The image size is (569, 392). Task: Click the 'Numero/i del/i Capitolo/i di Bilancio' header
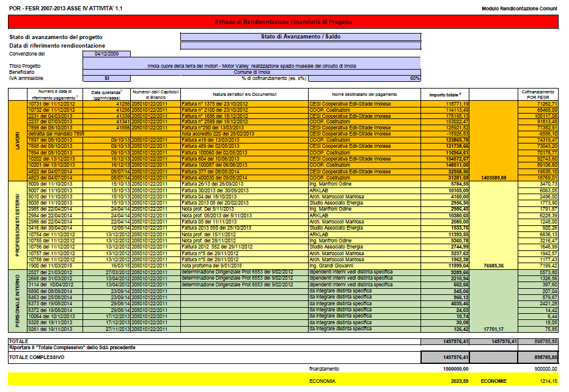click(x=155, y=94)
